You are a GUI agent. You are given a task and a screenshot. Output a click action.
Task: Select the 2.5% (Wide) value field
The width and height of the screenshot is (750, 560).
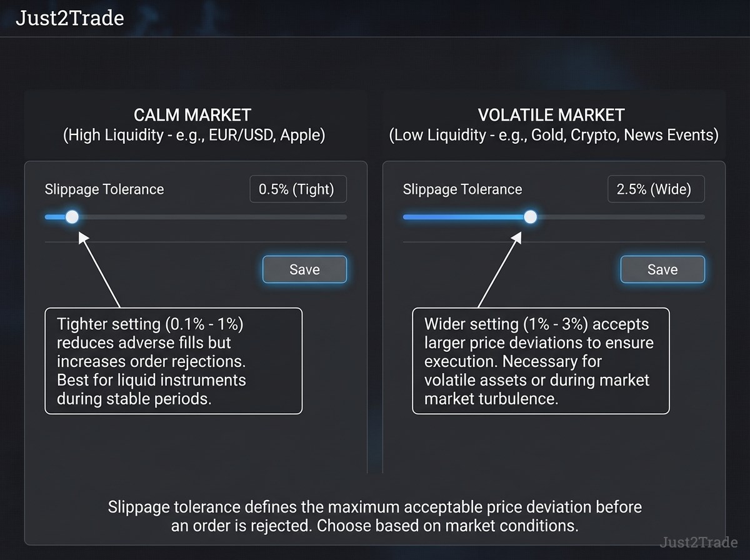656,189
